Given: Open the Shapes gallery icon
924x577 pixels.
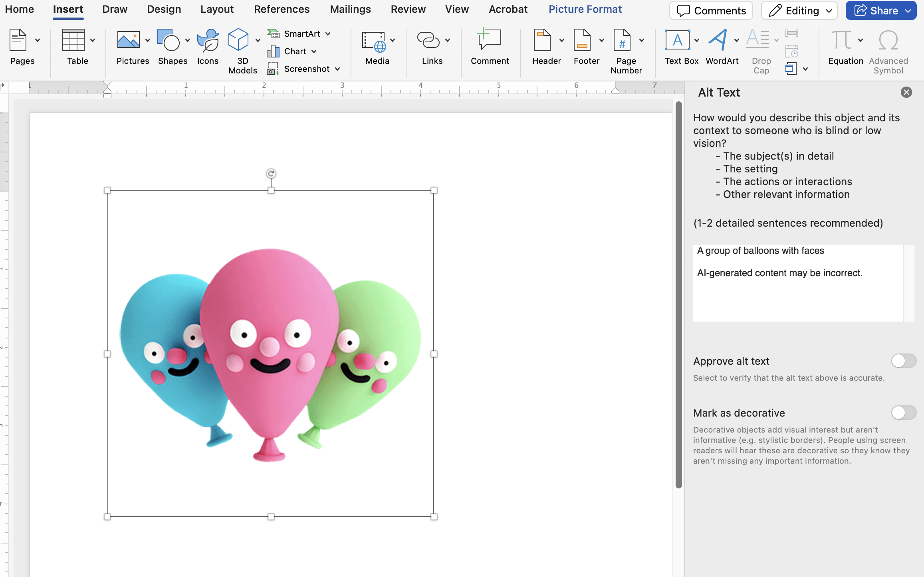Looking at the screenshot, I should point(169,40).
